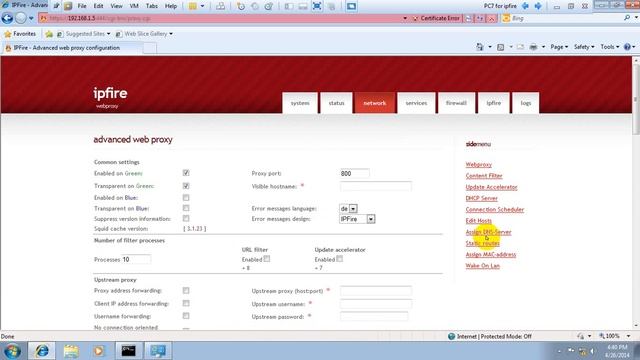The image size is (640, 360).
Task: Open the status navigation tab
Action: point(336,103)
